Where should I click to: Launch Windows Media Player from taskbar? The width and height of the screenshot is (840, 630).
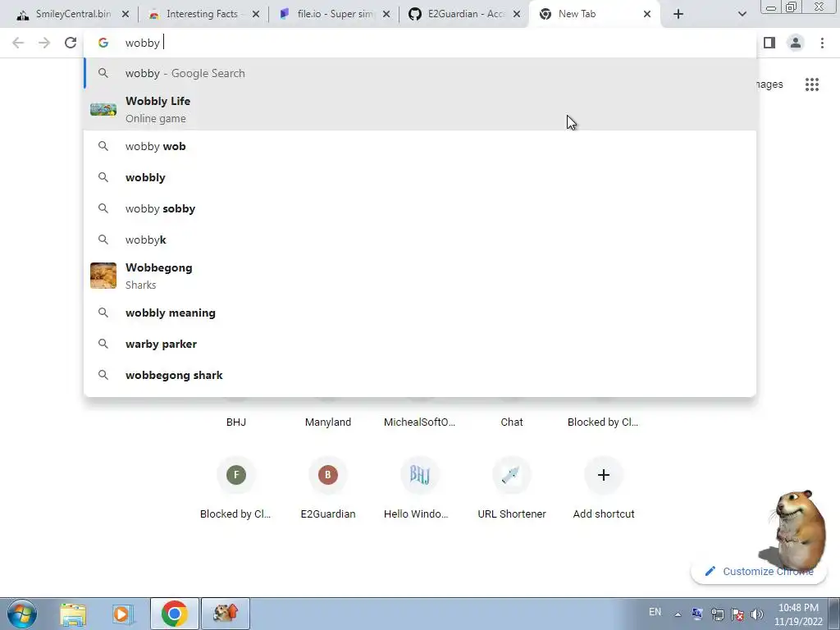(x=122, y=614)
